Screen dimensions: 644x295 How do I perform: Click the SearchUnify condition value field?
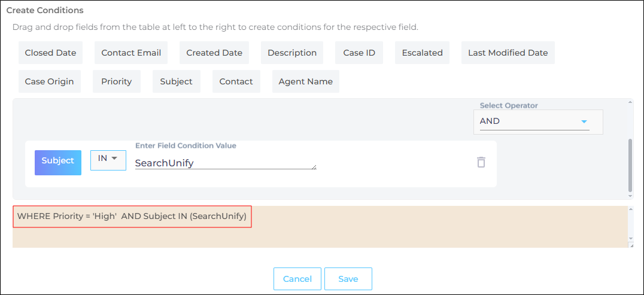[225, 163]
